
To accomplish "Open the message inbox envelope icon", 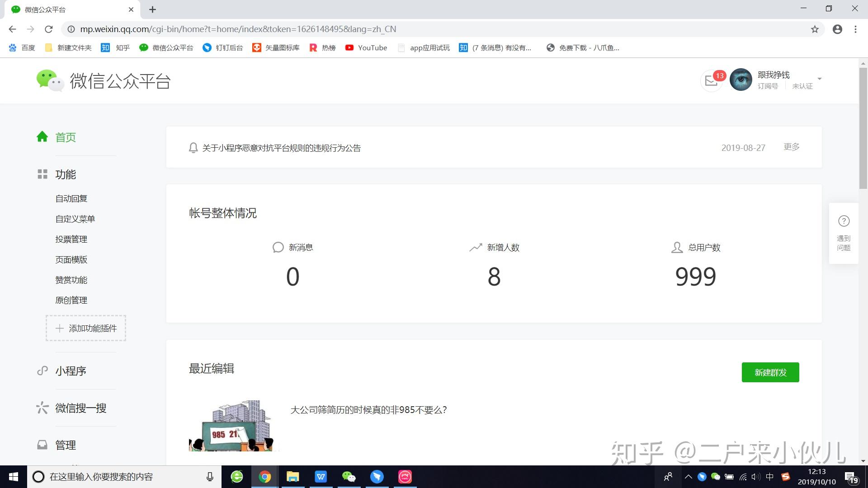I will pos(711,81).
